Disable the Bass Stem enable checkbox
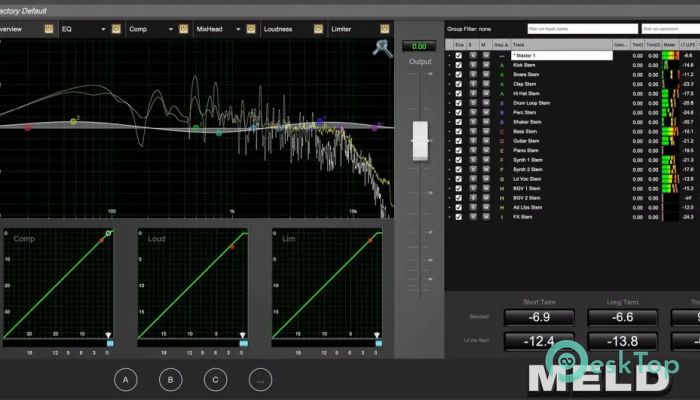 click(459, 131)
